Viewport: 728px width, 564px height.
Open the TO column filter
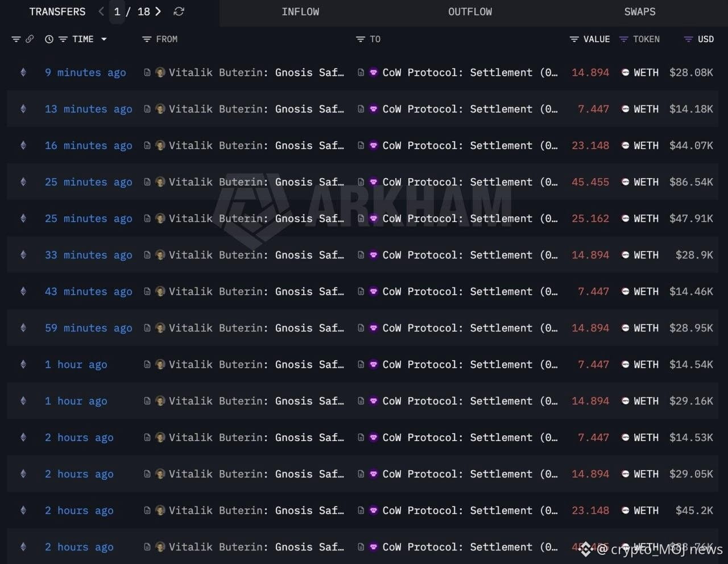click(x=361, y=39)
